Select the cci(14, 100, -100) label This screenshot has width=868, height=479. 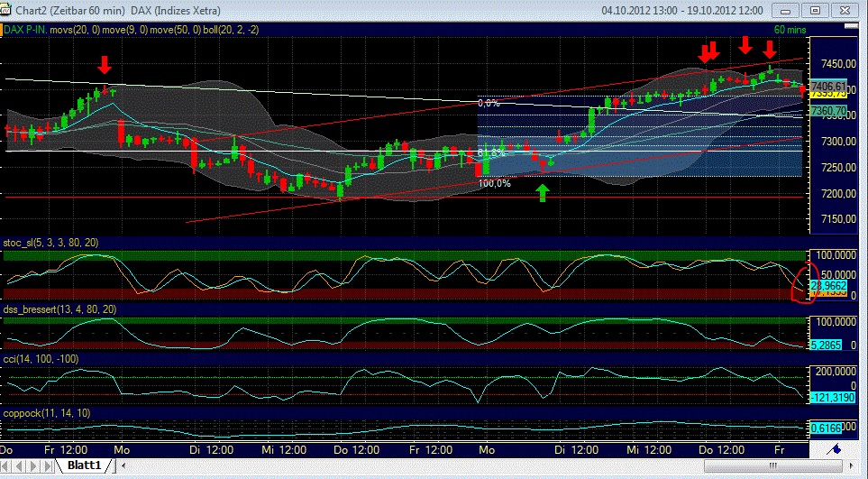click(x=41, y=359)
